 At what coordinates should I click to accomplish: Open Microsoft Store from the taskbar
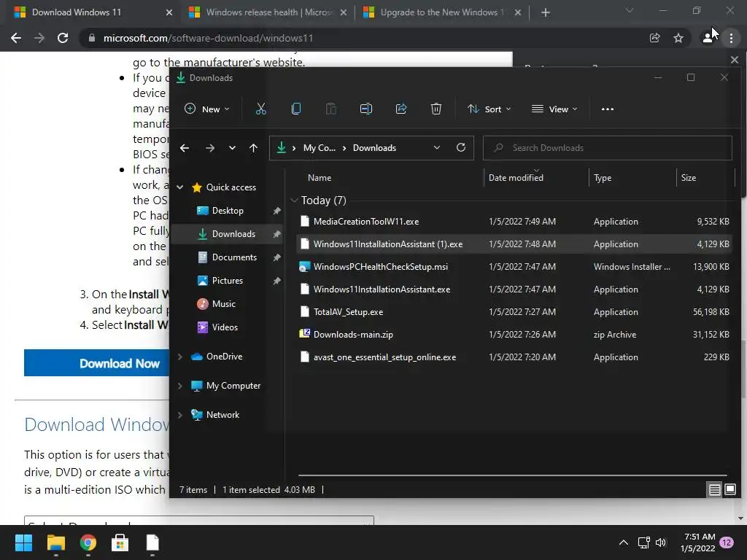tap(120, 542)
